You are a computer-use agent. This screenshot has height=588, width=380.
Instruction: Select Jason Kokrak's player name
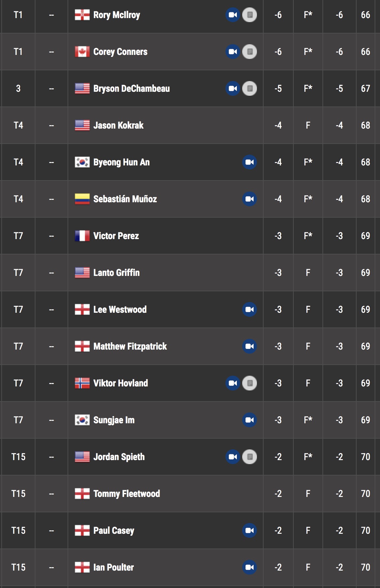(x=118, y=125)
